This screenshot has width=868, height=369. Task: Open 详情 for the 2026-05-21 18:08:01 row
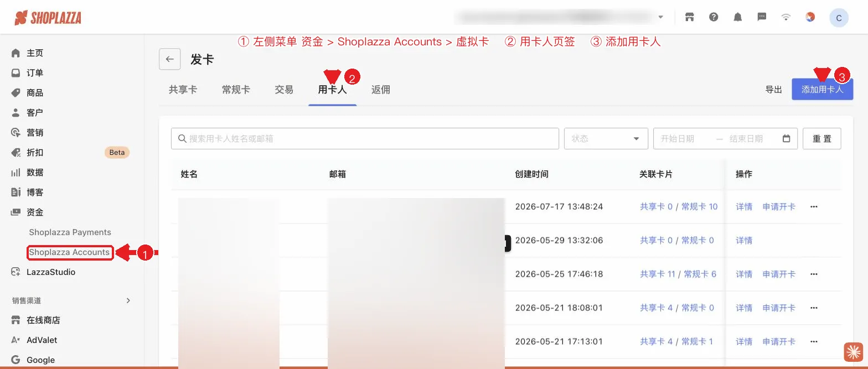[744, 308]
